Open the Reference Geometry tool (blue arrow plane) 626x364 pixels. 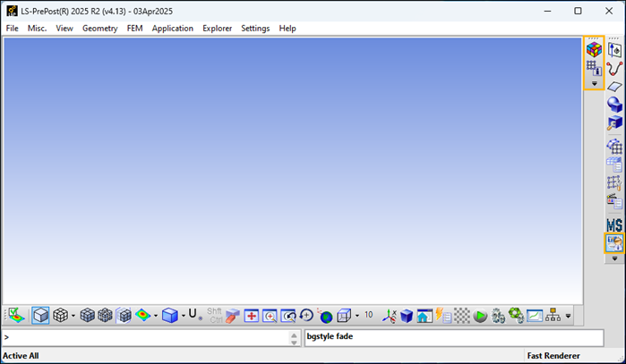[615, 50]
